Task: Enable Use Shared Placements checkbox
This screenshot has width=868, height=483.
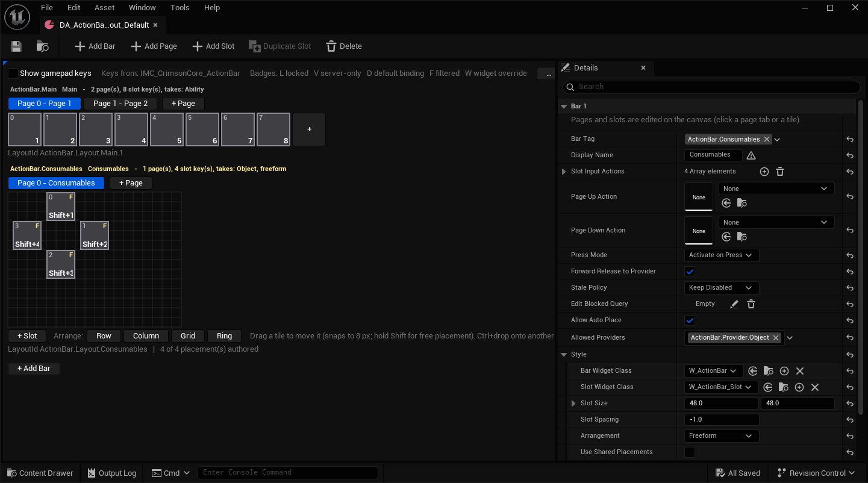Action: pyautogui.click(x=690, y=452)
